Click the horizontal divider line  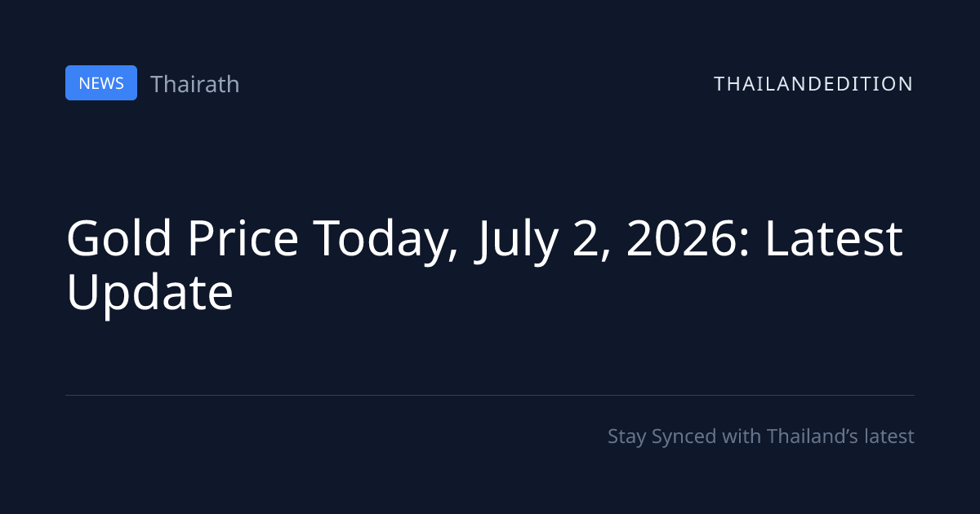490,395
